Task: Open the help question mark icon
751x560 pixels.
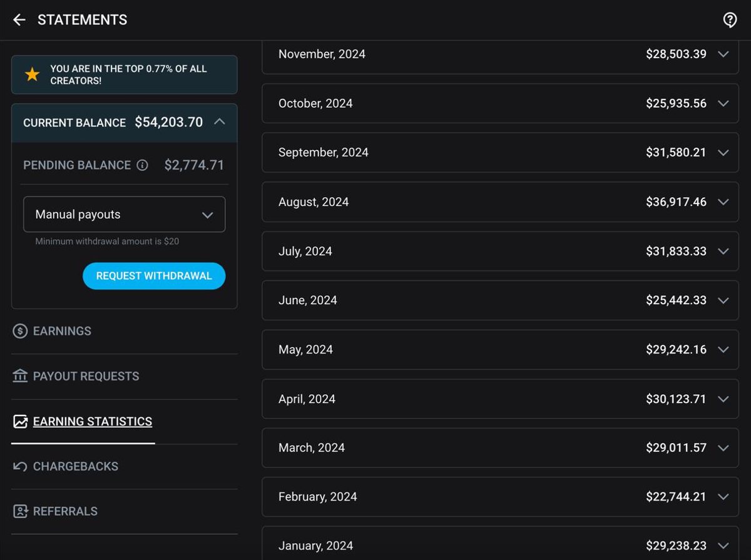Action: (x=730, y=20)
